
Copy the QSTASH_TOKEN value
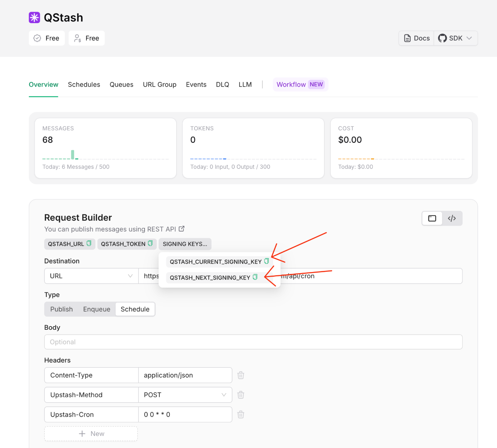pos(150,243)
